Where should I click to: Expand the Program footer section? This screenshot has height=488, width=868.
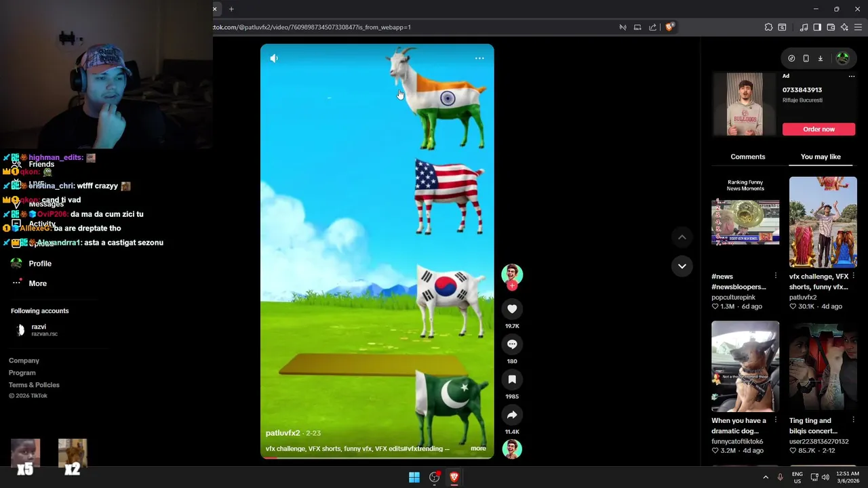pos(22,373)
